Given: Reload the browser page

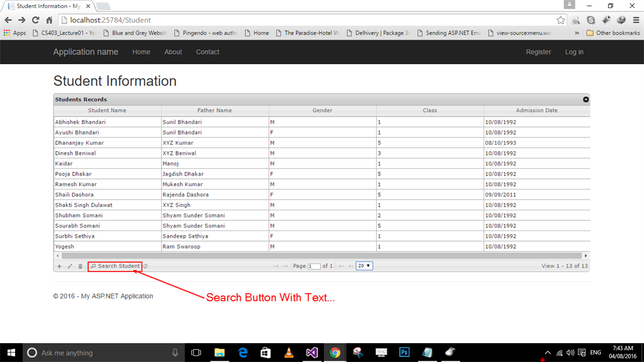Looking at the screenshot, I should click(36, 20).
